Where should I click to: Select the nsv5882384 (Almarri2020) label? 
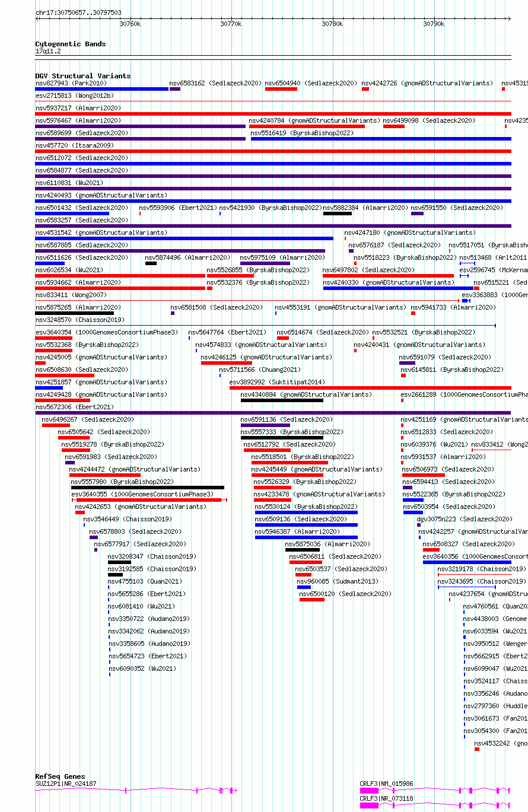[365, 208]
